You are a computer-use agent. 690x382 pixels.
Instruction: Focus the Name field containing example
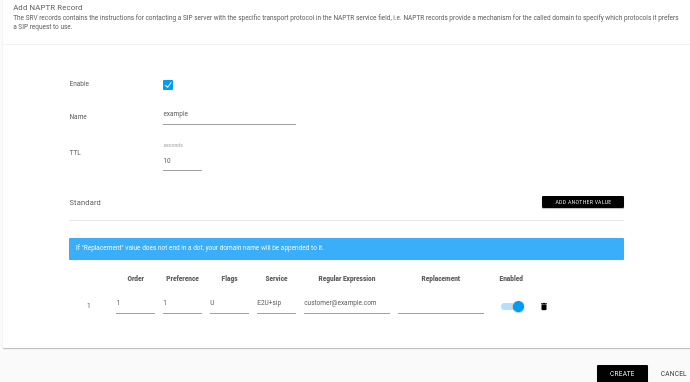(229, 114)
